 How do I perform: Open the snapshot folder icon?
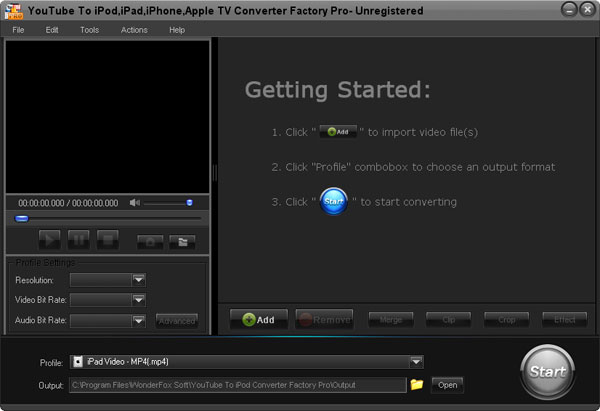point(181,240)
